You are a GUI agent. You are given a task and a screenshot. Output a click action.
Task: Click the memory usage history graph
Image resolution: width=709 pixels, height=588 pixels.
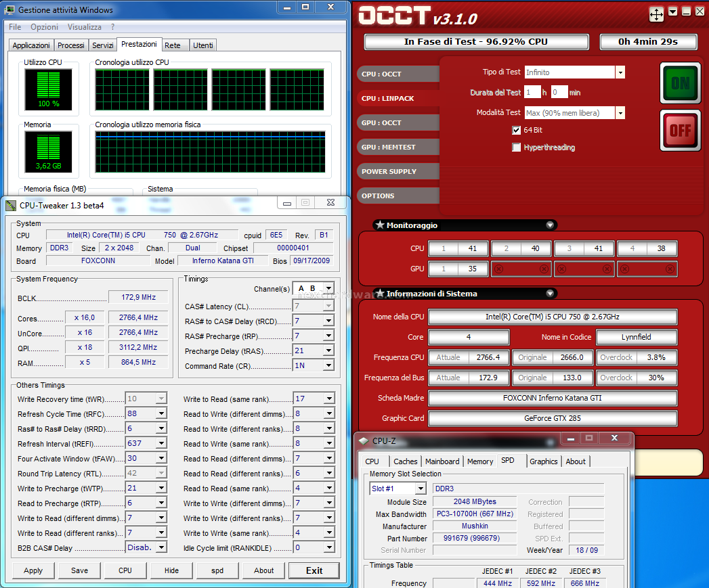pos(210,152)
